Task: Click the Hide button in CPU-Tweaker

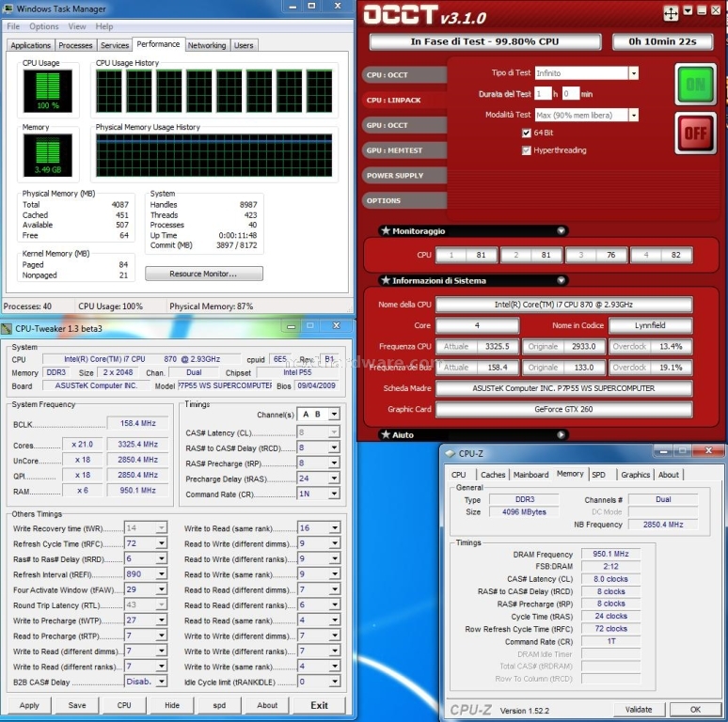Action: point(172,705)
